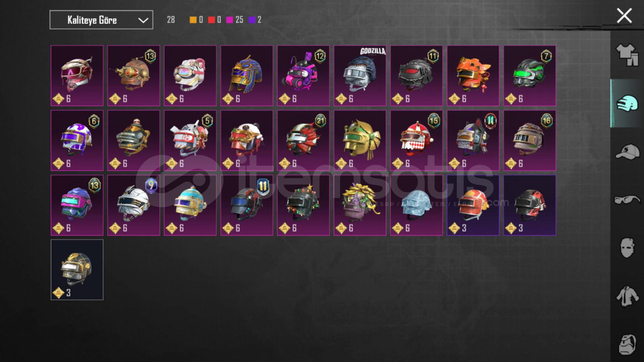
Task: Select the green visor helmet labeled 7
Action: pos(530,76)
